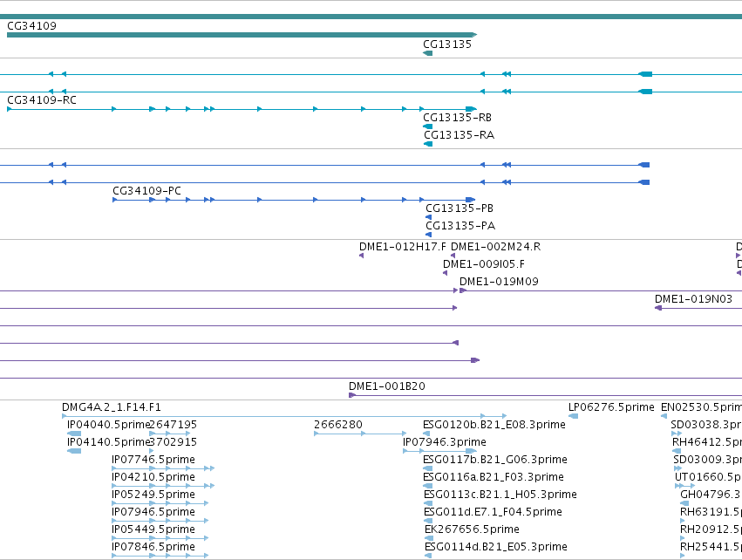Click the IP04140.5prime feature block
742x560 pixels.
pos(74,451)
